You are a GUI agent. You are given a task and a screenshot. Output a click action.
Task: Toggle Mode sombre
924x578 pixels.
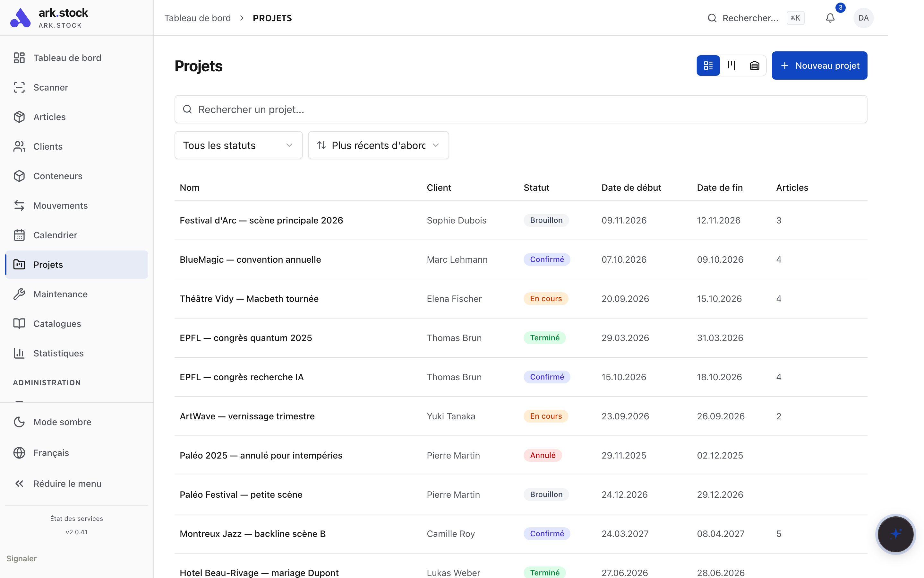(x=76, y=422)
